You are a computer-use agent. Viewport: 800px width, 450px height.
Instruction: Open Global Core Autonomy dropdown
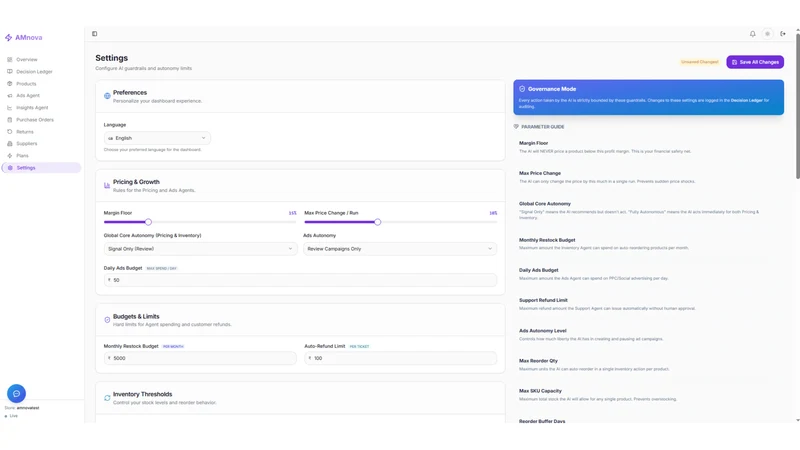tap(200, 248)
